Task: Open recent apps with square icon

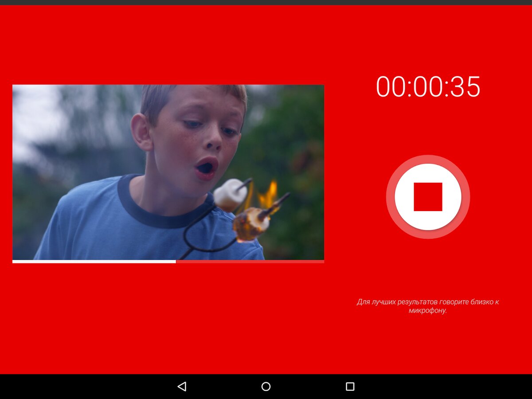Action: (350, 387)
